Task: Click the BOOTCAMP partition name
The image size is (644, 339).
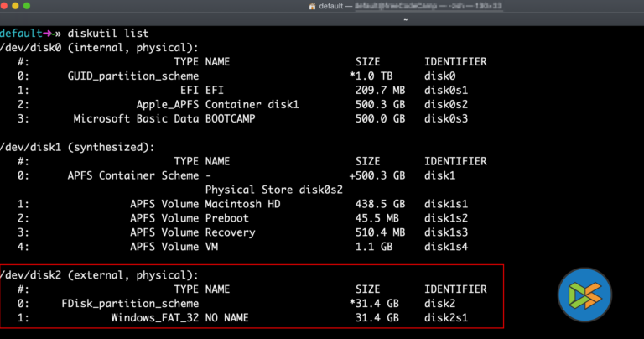Action: [x=236, y=118]
